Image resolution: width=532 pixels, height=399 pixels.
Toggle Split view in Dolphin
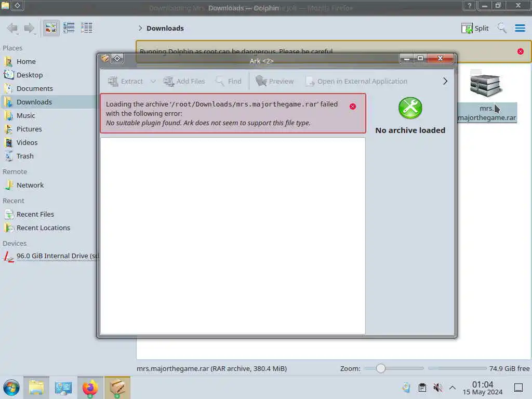point(475,28)
